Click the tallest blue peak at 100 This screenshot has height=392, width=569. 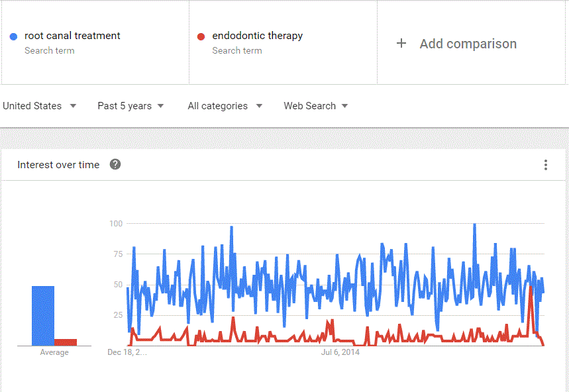tap(474, 226)
